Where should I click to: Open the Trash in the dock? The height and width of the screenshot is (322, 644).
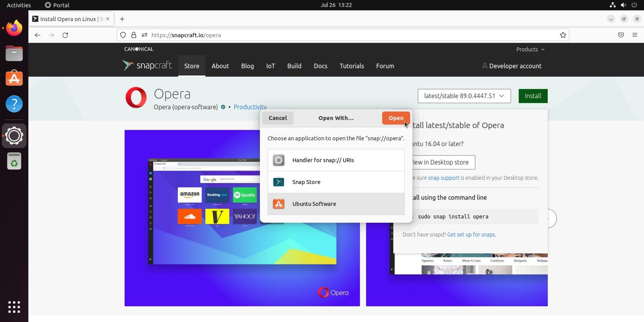pos(14,161)
